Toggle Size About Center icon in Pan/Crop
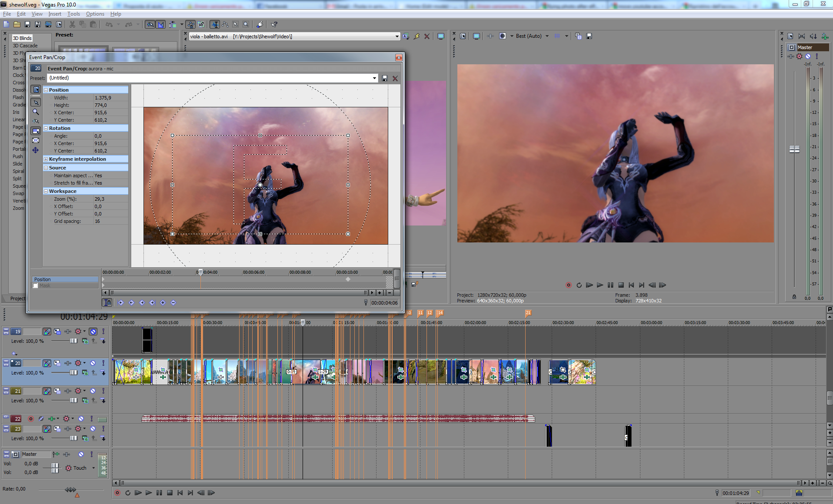Viewport: 833px width, 504px height. [x=36, y=140]
